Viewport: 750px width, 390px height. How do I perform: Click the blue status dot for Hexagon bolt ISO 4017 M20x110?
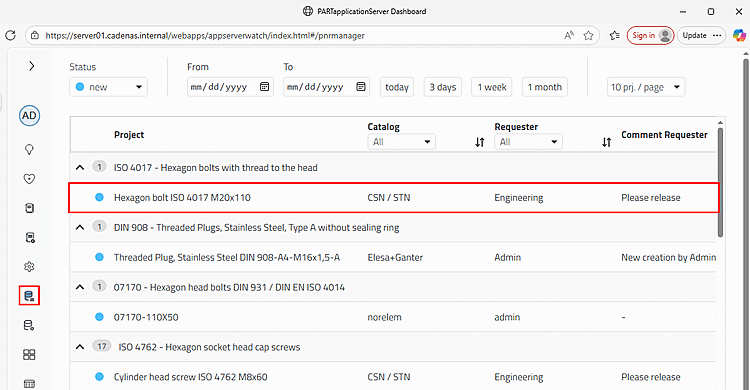click(99, 197)
